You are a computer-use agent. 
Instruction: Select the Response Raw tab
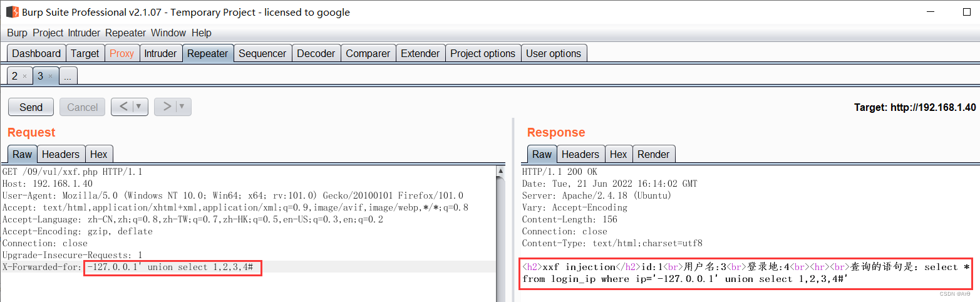(x=542, y=154)
